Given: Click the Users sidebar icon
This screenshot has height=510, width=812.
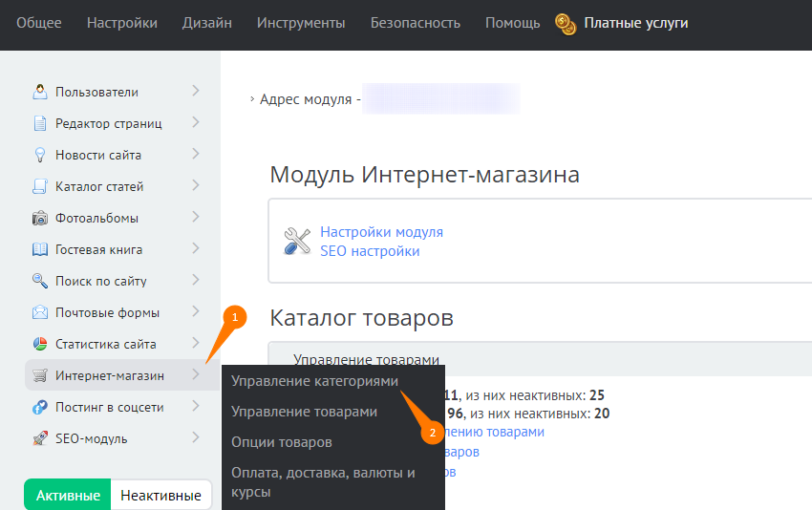Looking at the screenshot, I should pyautogui.click(x=40, y=93).
